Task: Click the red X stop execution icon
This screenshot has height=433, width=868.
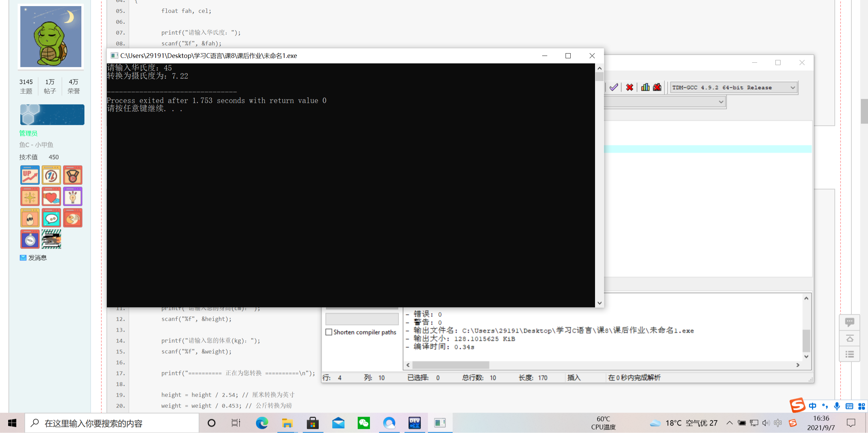Action: [630, 87]
